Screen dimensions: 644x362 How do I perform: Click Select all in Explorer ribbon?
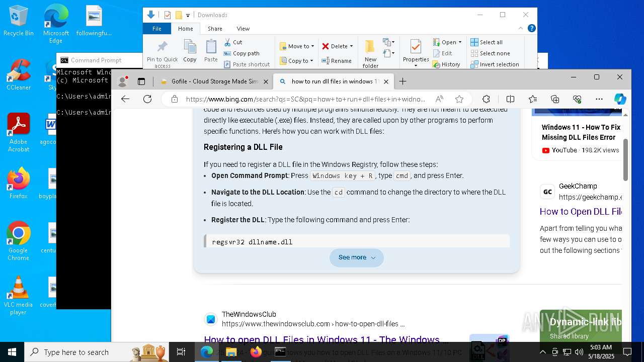click(x=487, y=42)
